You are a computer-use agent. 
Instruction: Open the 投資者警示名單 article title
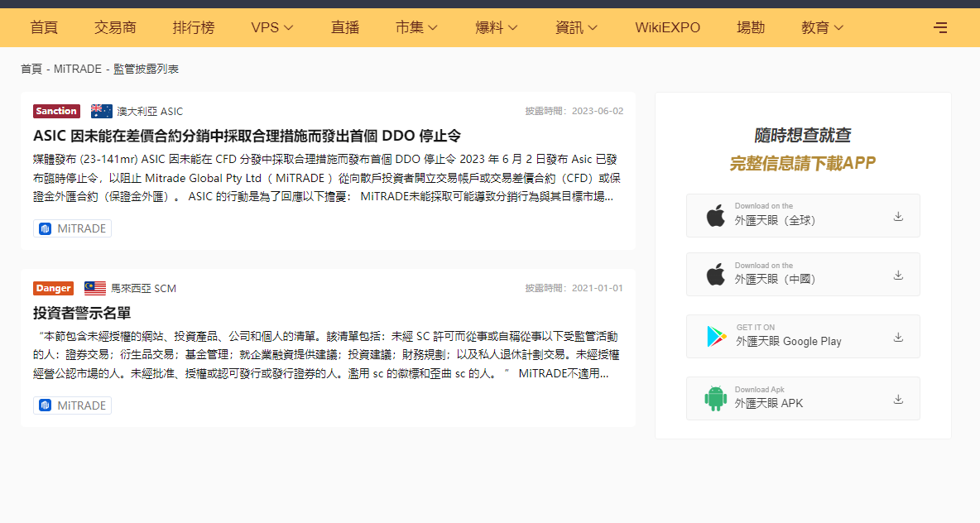[x=82, y=313]
